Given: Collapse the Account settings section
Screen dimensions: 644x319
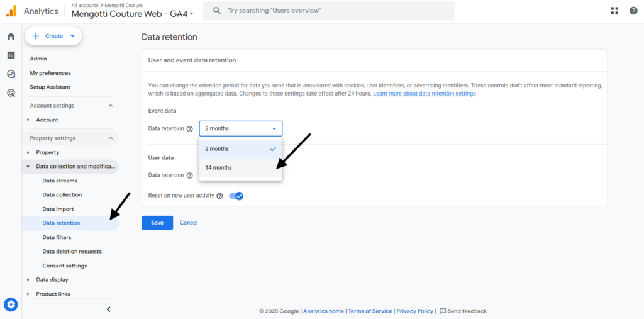Looking at the screenshot, I should (x=111, y=106).
